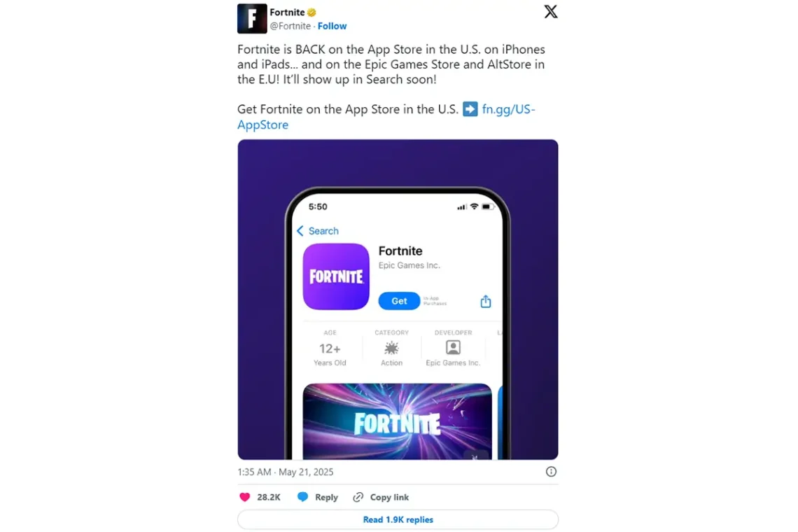Click the copy link chain icon
The width and height of the screenshot is (798, 532).
(358, 497)
